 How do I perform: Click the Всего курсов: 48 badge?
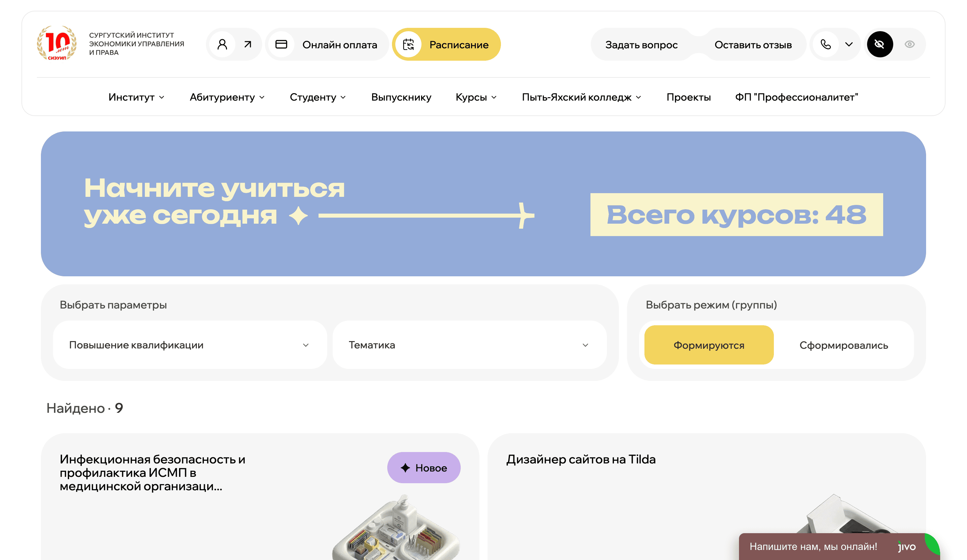(x=736, y=215)
